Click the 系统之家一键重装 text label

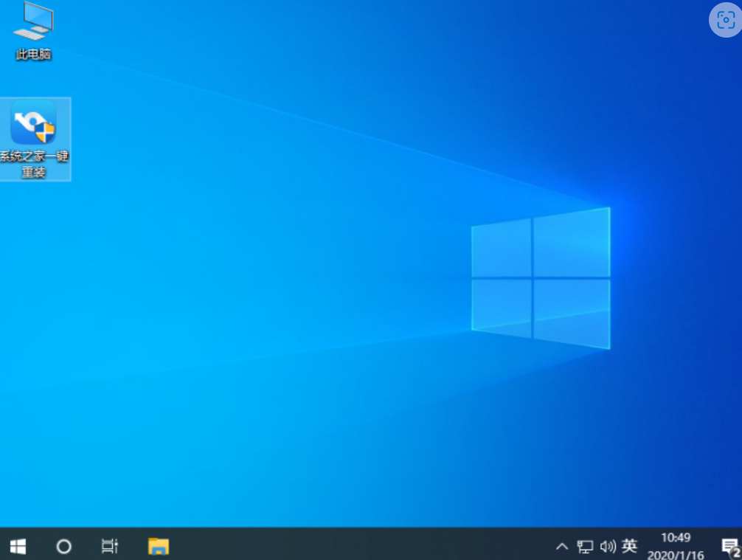(x=34, y=164)
